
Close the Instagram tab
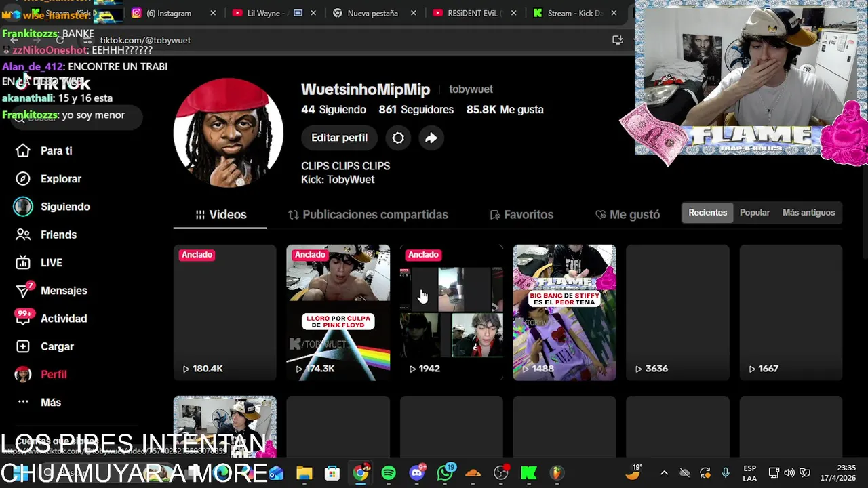point(214,13)
